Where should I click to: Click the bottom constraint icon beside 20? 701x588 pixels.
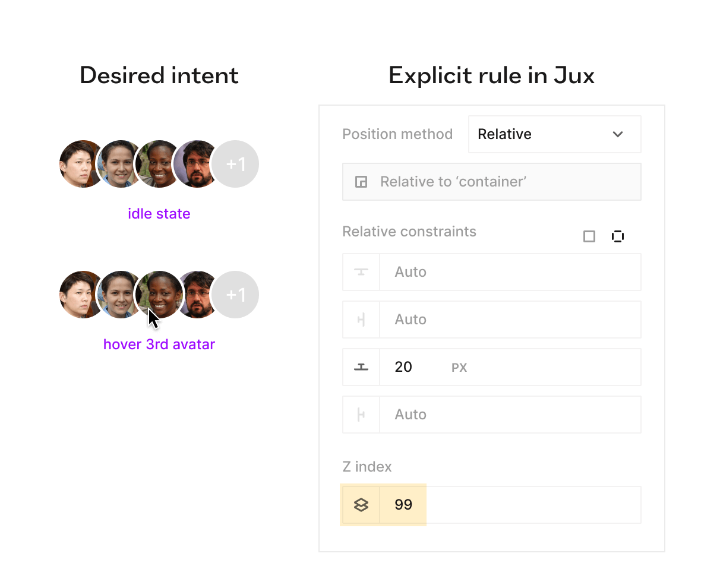pos(361,367)
